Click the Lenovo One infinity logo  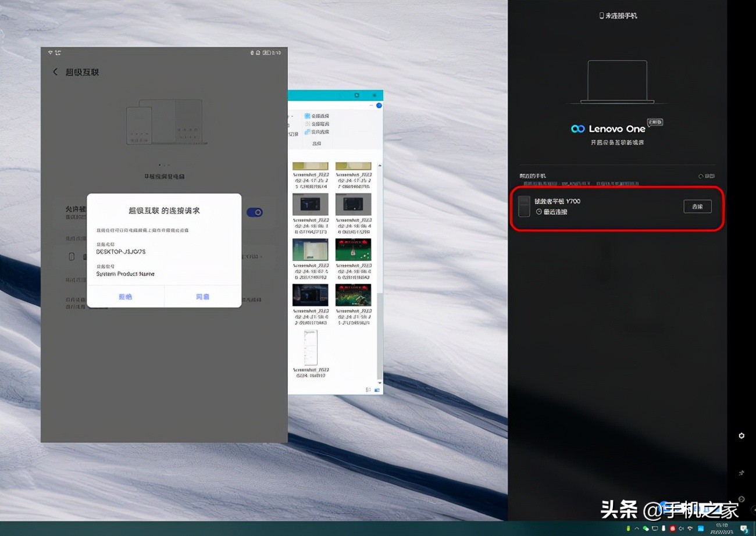coord(577,129)
